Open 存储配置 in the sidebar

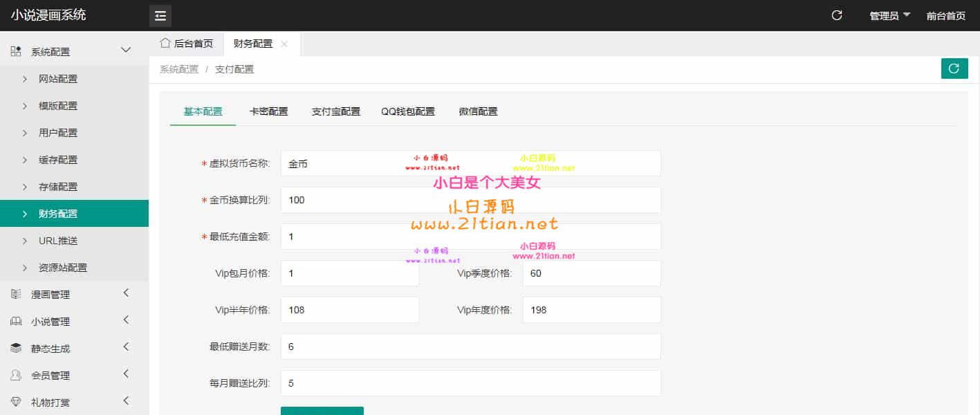pyautogui.click(x=74, y=187)
